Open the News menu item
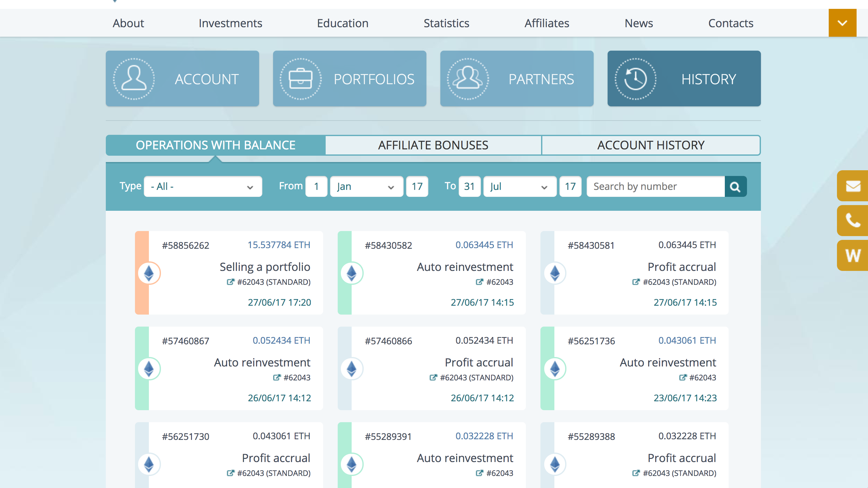This screenshot has height=488, width=868. point(639,23)
